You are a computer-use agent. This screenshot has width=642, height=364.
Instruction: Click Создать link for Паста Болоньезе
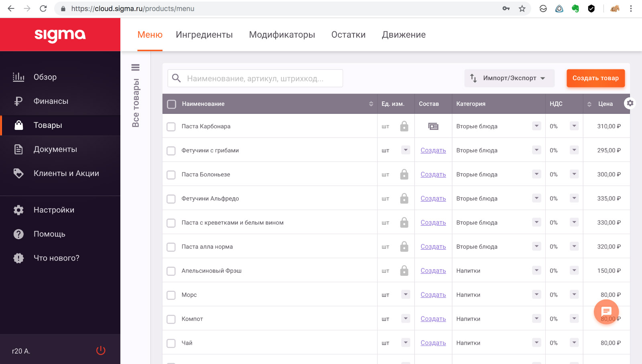pyautogui.click(x=433, y=174)
